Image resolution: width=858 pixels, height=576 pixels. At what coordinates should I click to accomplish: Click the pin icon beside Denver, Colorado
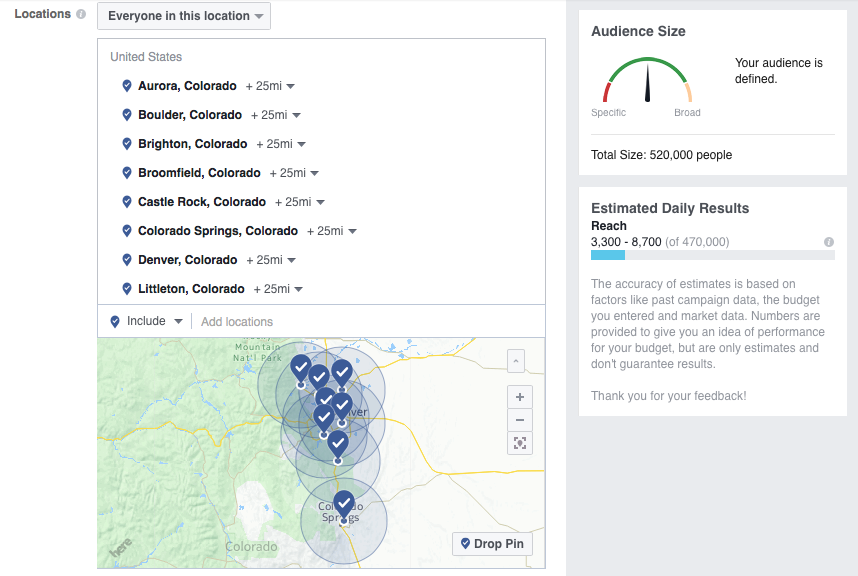(x=126, y=259)
